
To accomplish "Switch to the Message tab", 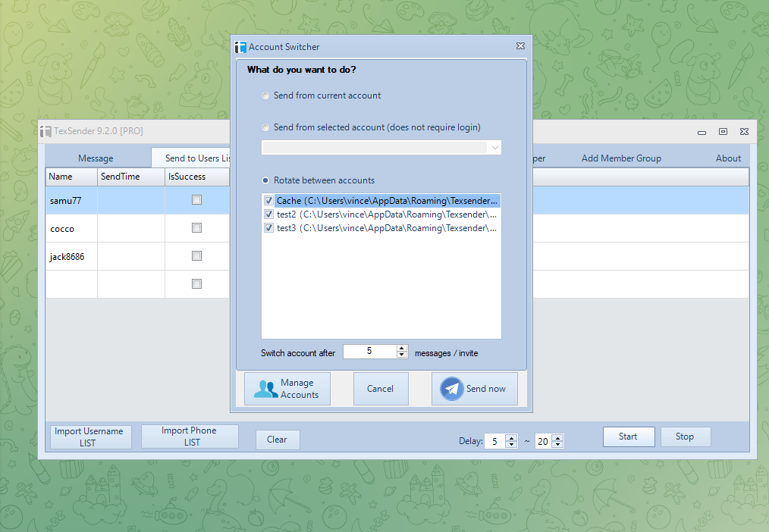I will (96, 158).
